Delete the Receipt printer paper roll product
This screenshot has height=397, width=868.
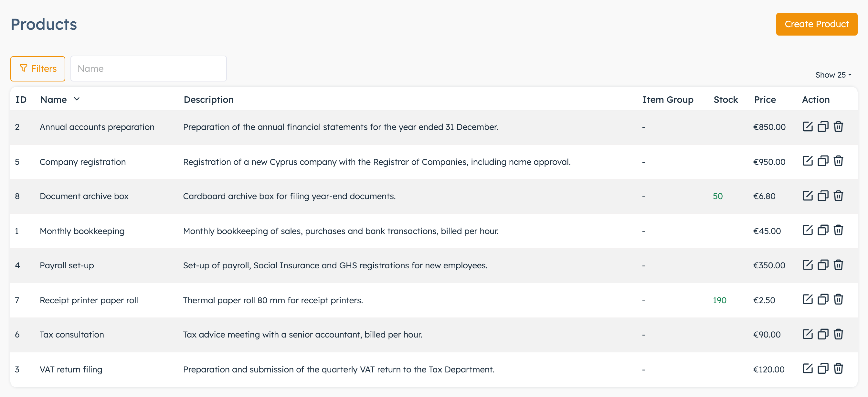[x=838, y=300]
